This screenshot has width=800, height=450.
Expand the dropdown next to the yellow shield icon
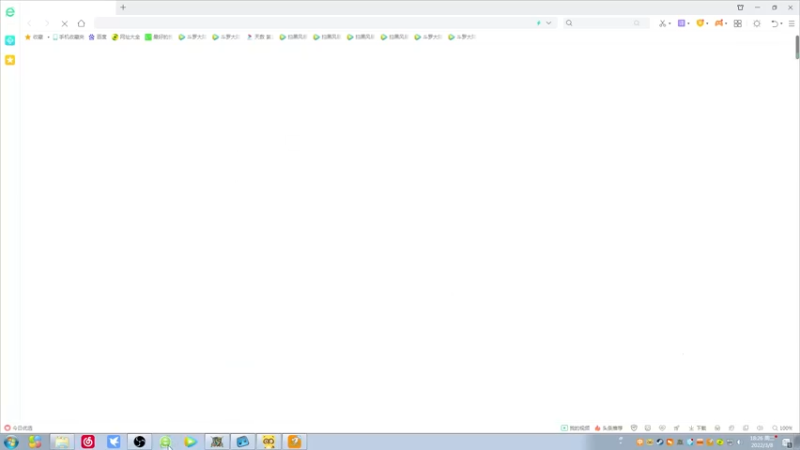707,23
